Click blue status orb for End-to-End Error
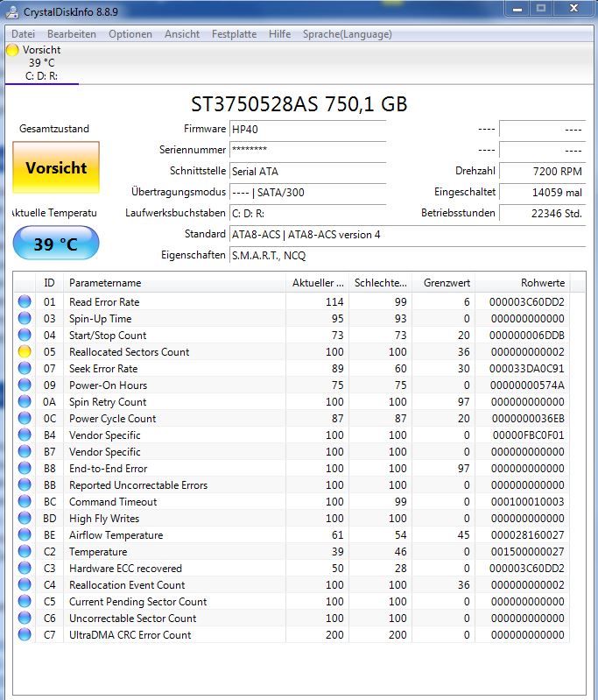 pos(25,469)
